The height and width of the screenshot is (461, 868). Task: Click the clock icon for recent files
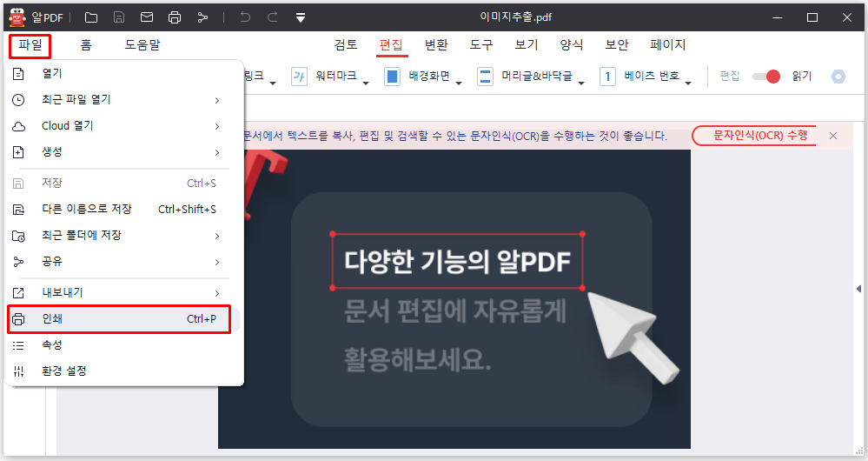click(x=18, y=100)
